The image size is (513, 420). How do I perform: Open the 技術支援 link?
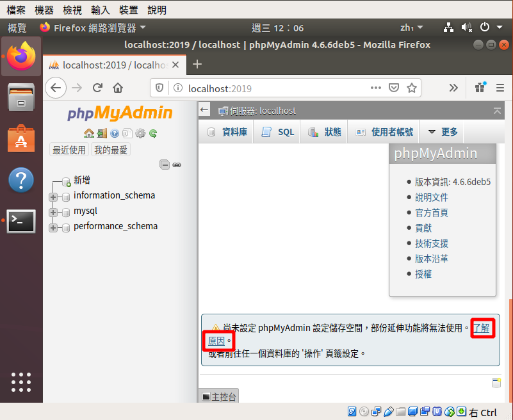[x=432, y=243]
